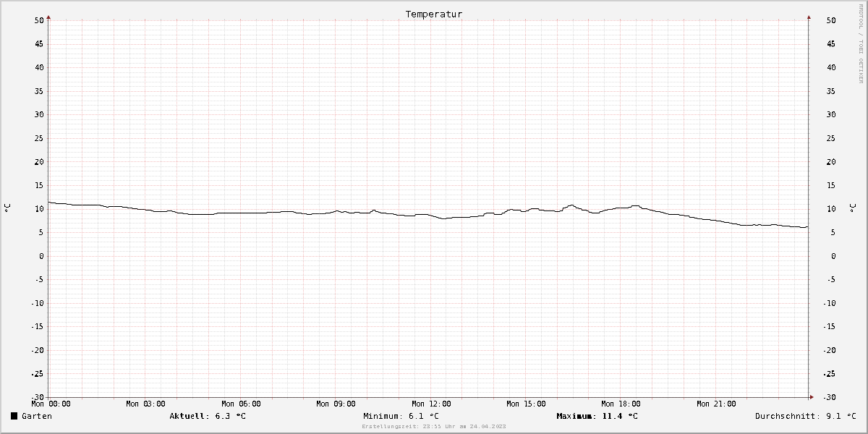
Task: Select the Minimum: 6.1 °C value
Action: click(401, 416)
